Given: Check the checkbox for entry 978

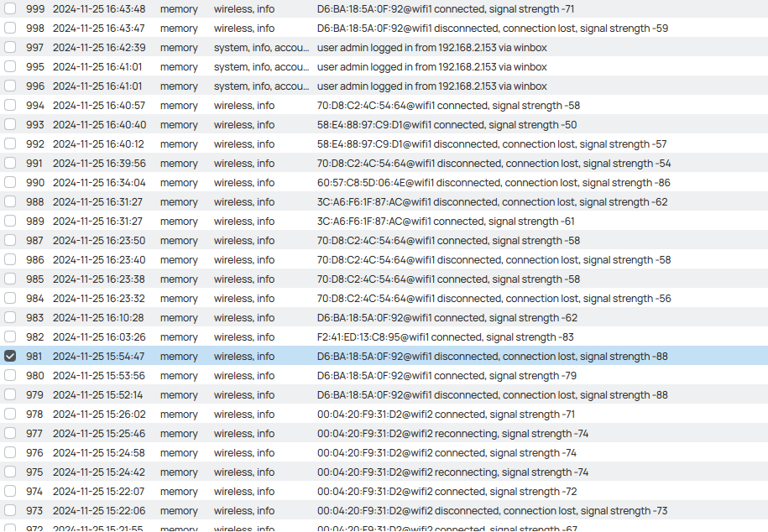Looking at the screenshot, I should (10, 414).
